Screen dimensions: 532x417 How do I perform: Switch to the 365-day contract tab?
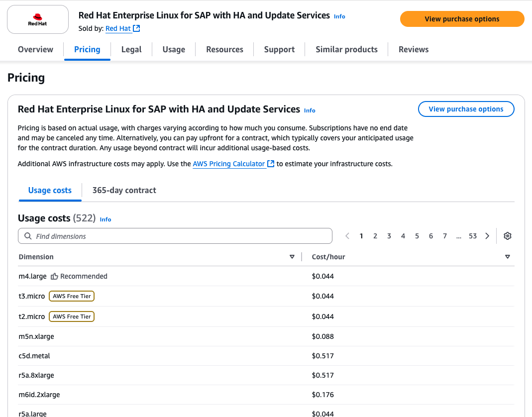pos(124,191)
